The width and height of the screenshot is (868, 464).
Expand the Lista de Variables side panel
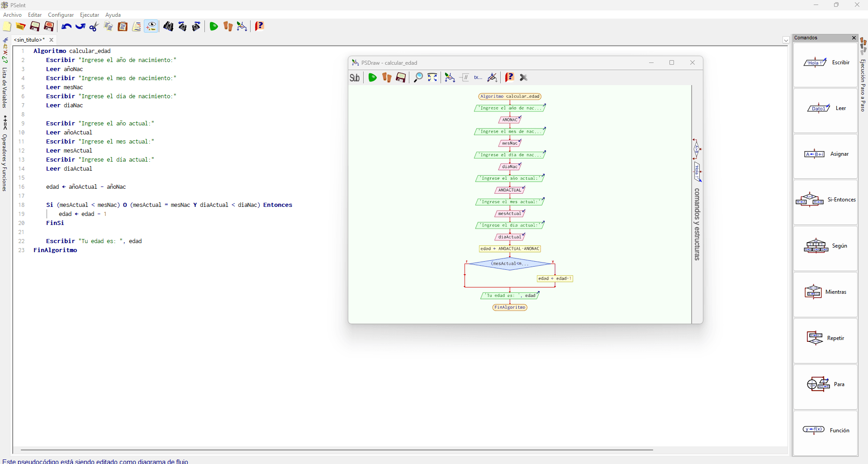coord(5,86)
